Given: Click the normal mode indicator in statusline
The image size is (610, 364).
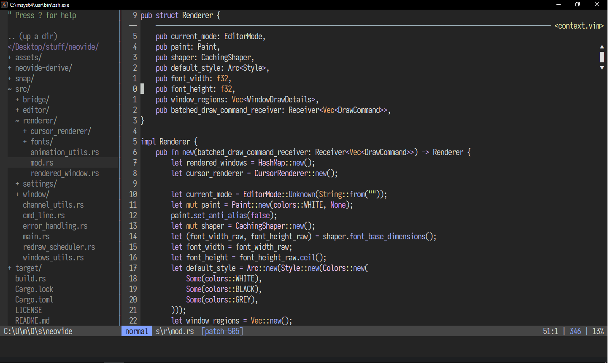Looking at the screenshot, I should tap(137, 331).
